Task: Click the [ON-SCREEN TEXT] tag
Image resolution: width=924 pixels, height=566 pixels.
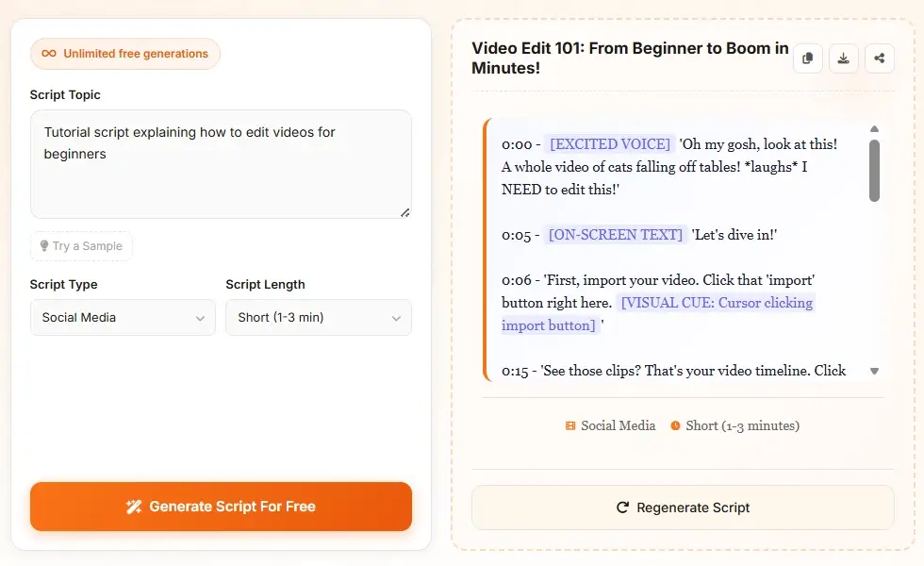Action: (615, 235)
